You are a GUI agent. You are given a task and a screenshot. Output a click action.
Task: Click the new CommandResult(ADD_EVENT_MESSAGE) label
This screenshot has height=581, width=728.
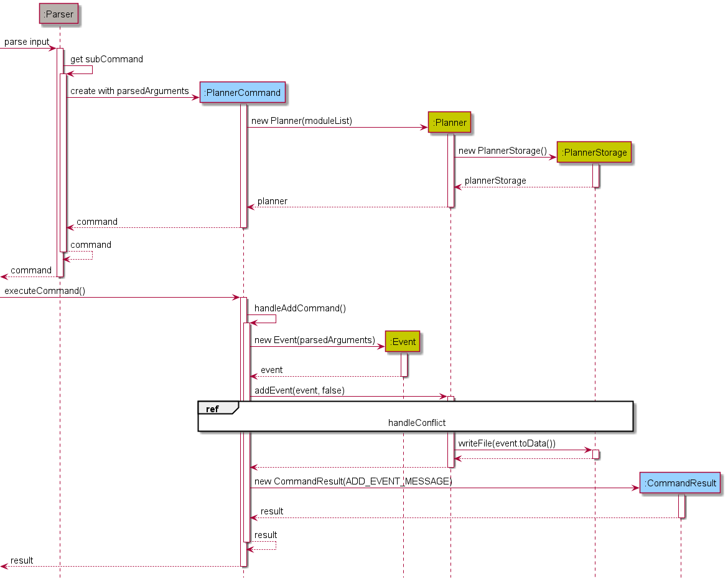tap(353, 481)
